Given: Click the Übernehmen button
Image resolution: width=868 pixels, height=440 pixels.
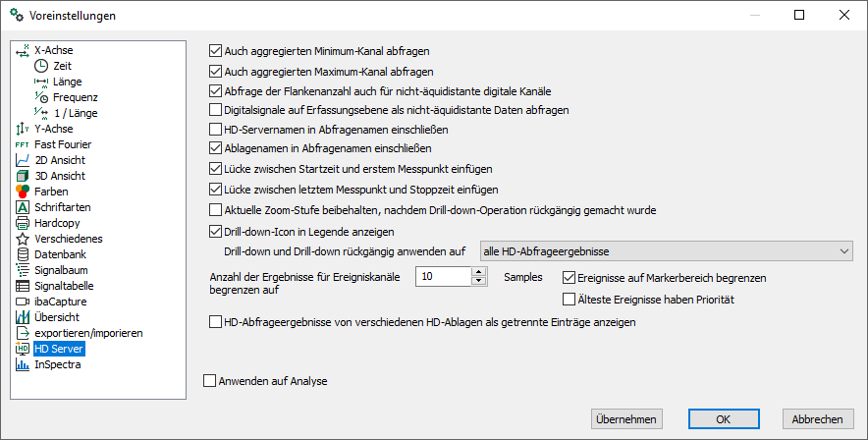Looking at the screenshot, I should point(626,419).
